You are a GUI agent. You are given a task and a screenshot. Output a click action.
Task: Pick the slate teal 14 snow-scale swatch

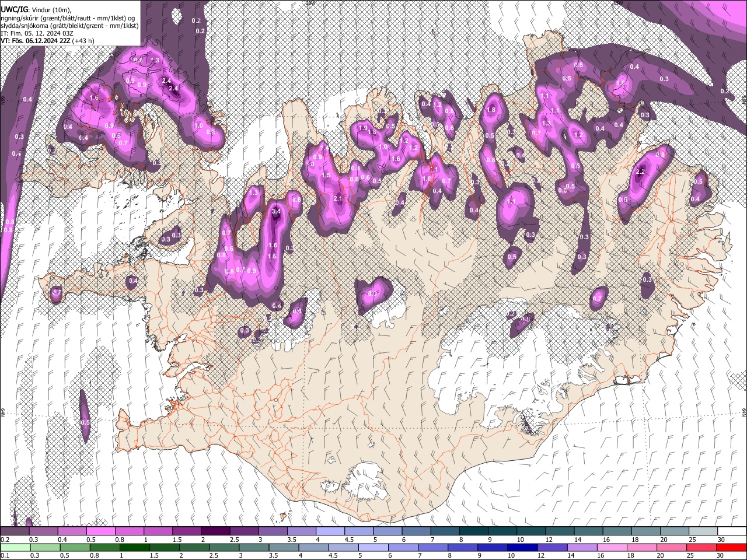tap(588, 531)
